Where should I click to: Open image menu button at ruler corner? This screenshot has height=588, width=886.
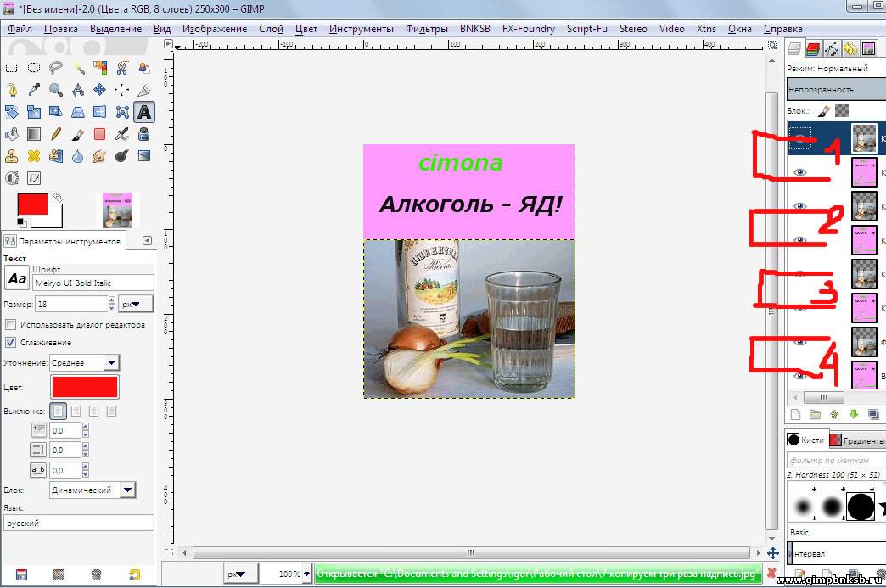(x=168, y=43)
